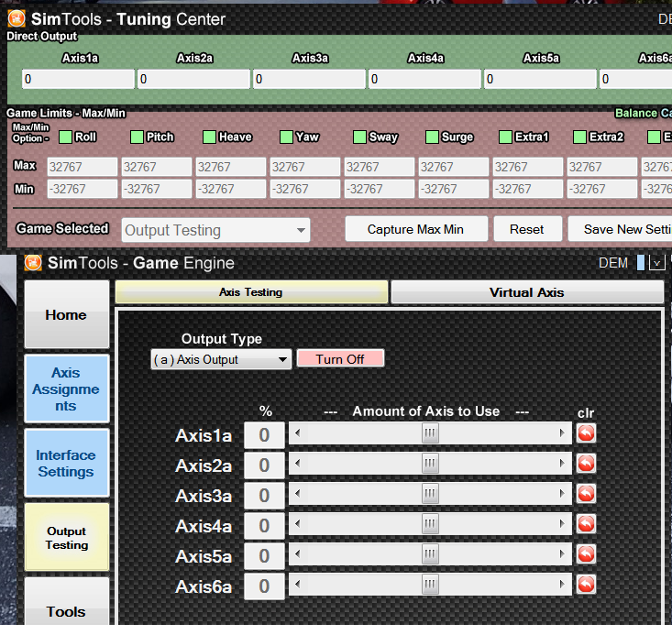Open the Game Selected dropdown
This screenshot has height=635, width=672.
215,231
